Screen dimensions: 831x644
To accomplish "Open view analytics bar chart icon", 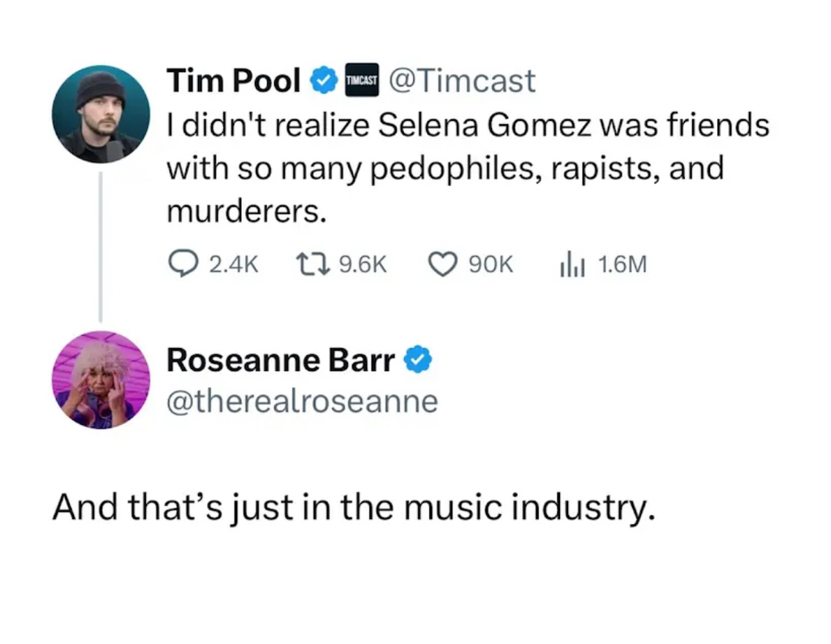I will (x=572, y=264).
